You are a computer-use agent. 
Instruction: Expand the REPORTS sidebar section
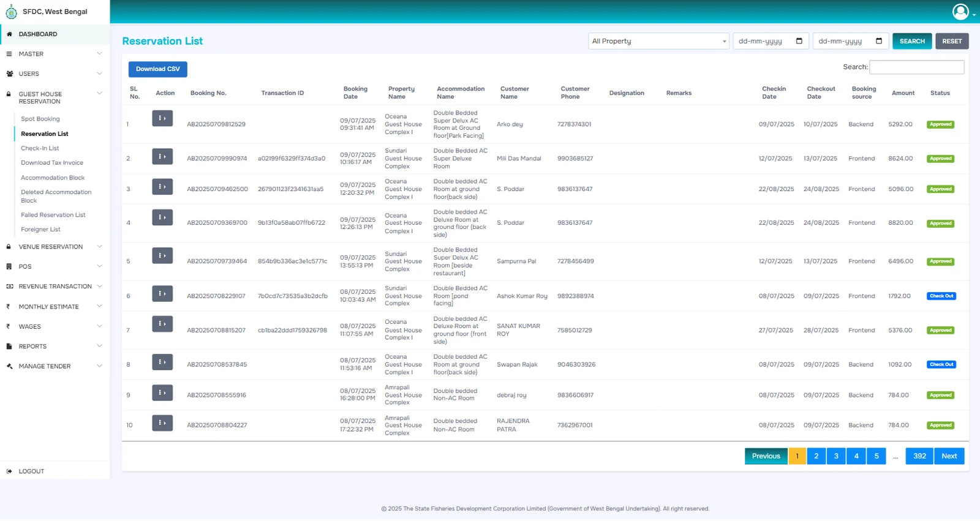coord(55,347)
